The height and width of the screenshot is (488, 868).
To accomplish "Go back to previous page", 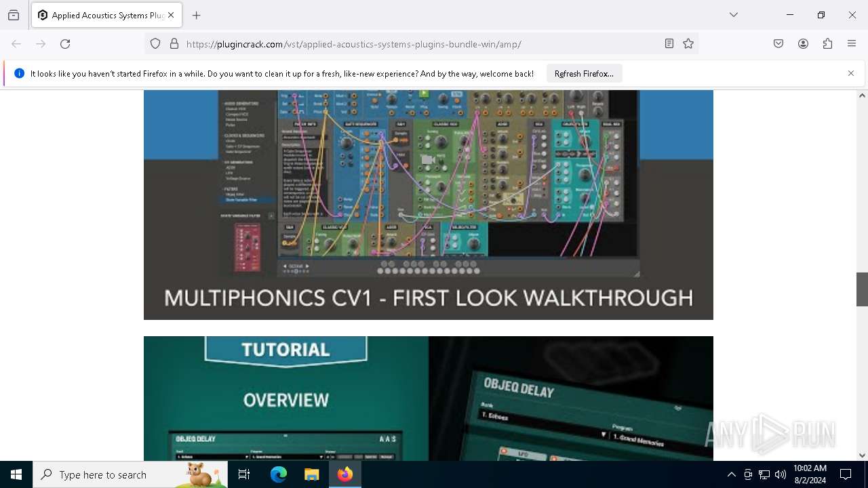I will pos(16,44).
